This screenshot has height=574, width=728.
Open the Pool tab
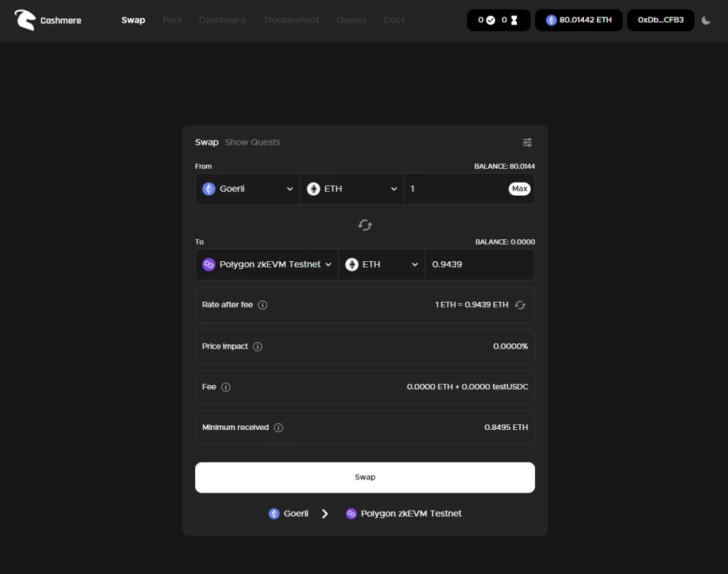[172, 20]
